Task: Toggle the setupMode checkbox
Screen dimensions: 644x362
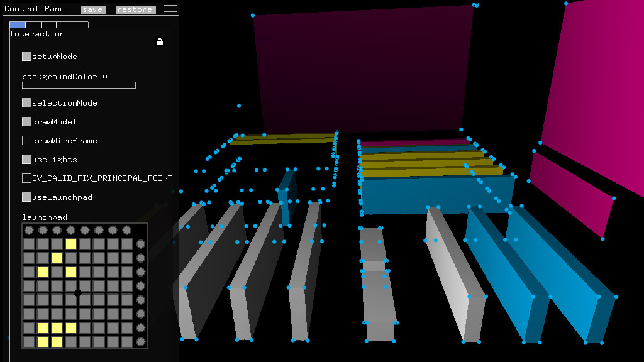Action: pyautogui.click(x=26, y=56)
